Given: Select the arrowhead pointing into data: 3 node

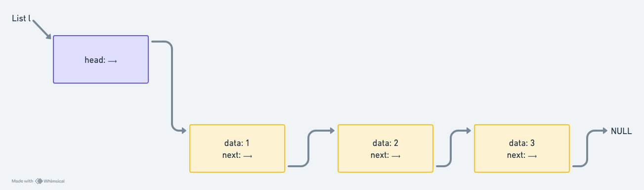Looking at the screenshot, I should 468,131.
